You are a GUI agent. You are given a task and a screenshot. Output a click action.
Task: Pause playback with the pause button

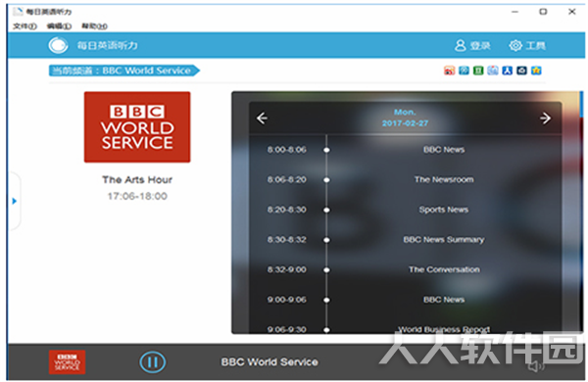point(152,361)
